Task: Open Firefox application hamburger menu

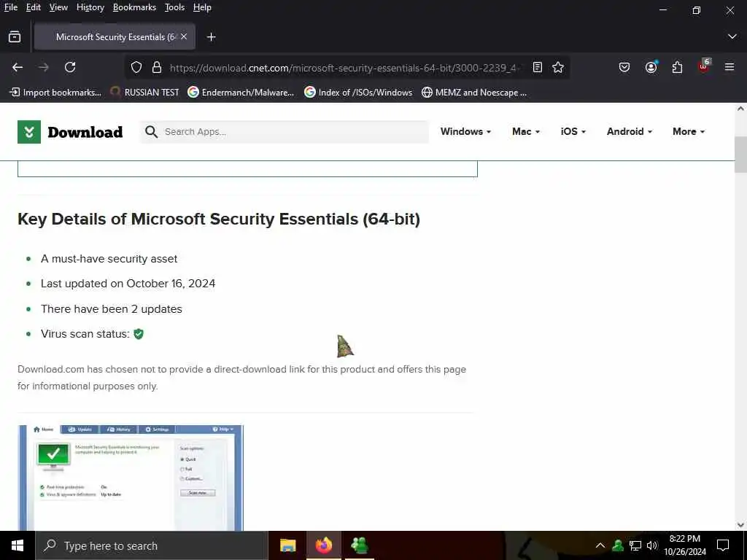Action: [729, 68]
